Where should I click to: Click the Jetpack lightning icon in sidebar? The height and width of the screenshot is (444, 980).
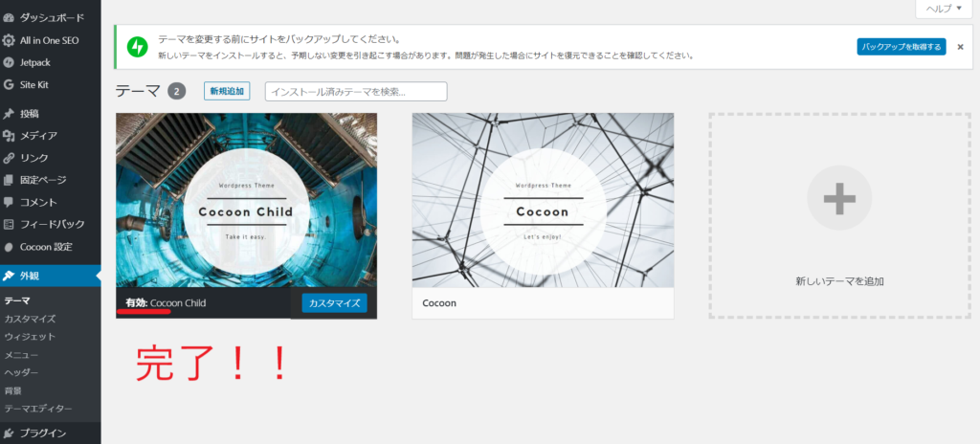(x=9, y=62)
